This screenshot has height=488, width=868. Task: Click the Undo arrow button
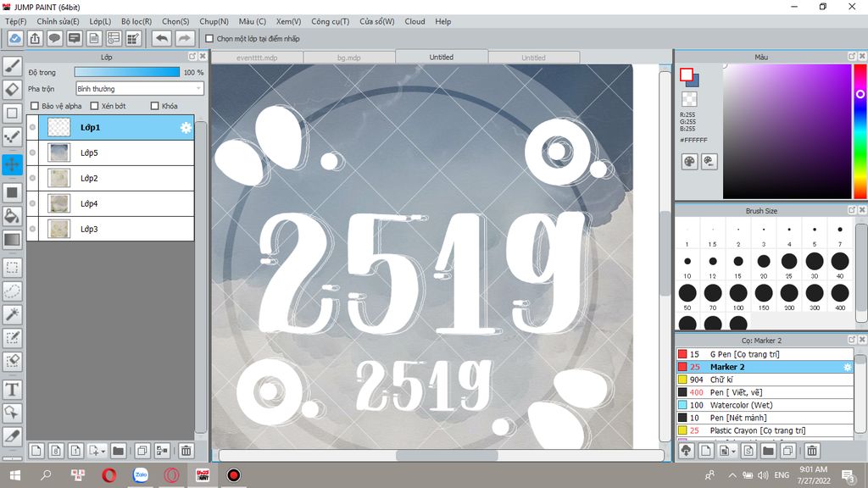point(162,39)
